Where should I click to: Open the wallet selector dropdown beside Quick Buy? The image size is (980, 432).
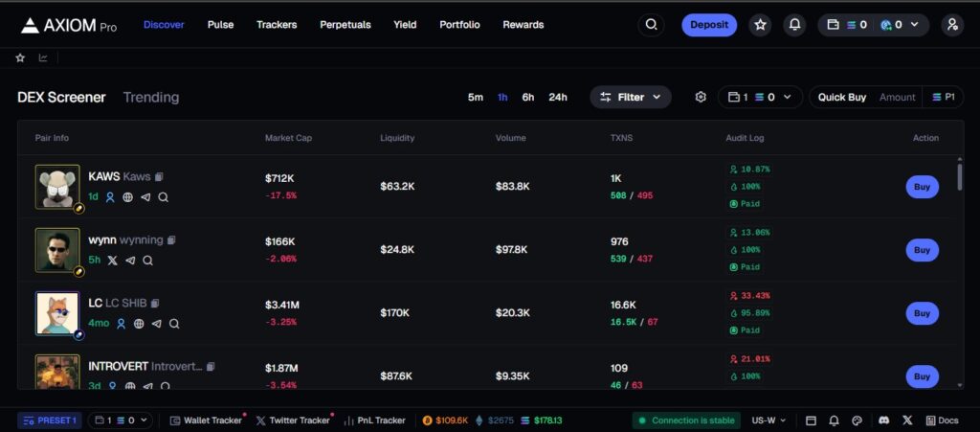(760, 97)
